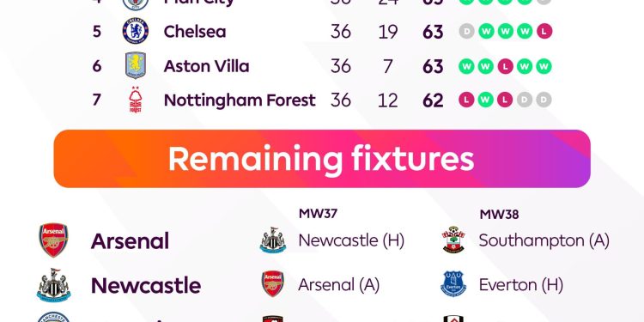This screenshot has width=644, height=322.
Task: Click the small Arsenal crest in MW37 column
Action: point(273,284)
